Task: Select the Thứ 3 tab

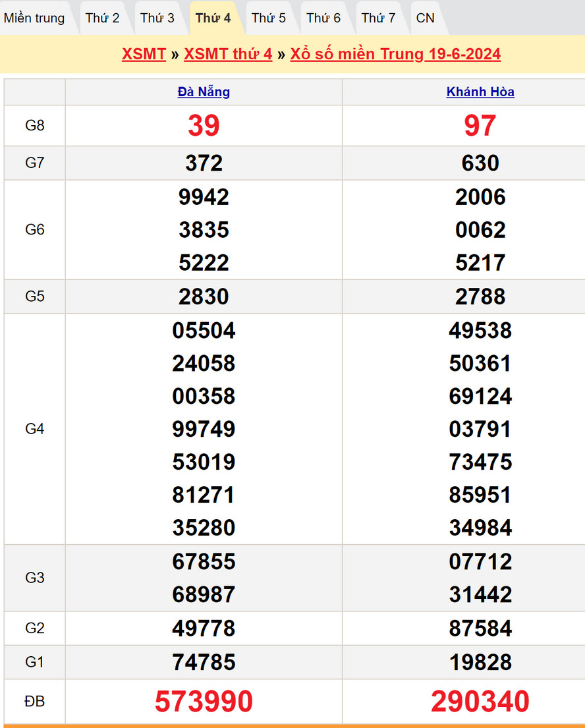Action: (157, 18)
